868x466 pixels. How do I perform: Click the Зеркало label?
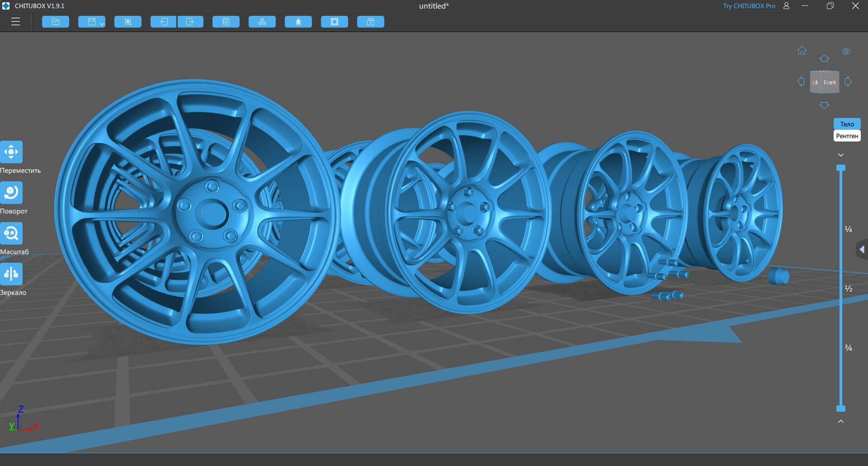13,292
